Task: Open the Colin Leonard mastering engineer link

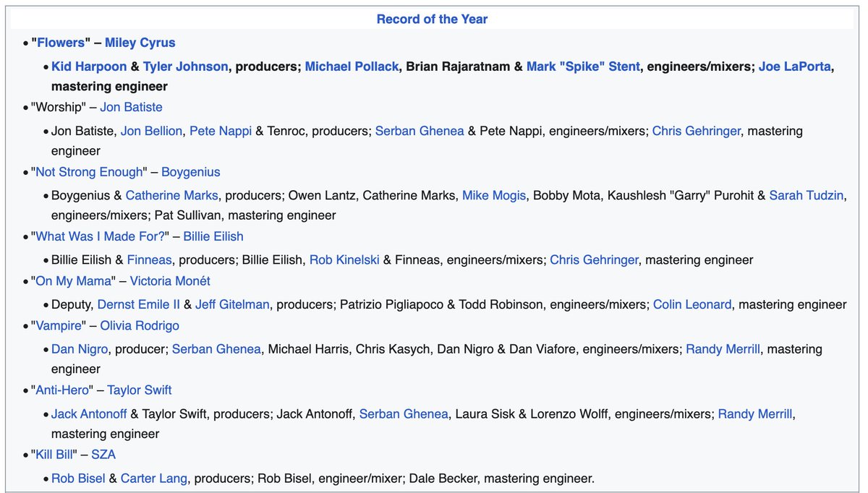Action: click(x=692, y=304)
